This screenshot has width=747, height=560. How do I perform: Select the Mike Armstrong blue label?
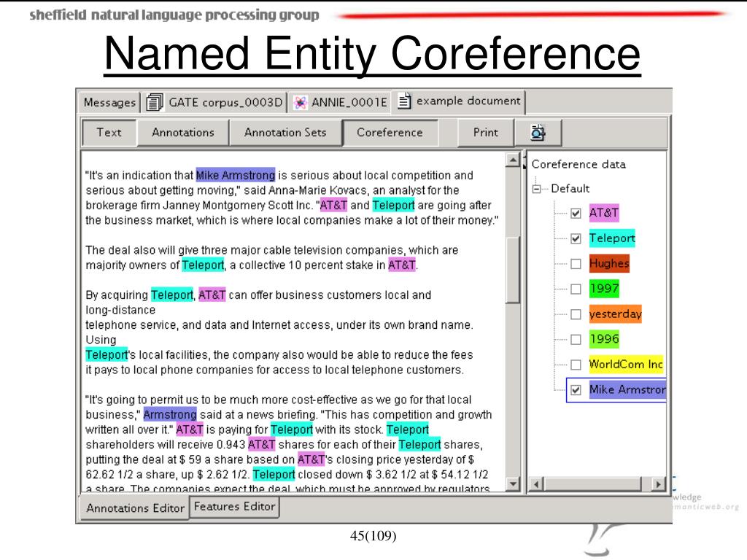[627, 390]
